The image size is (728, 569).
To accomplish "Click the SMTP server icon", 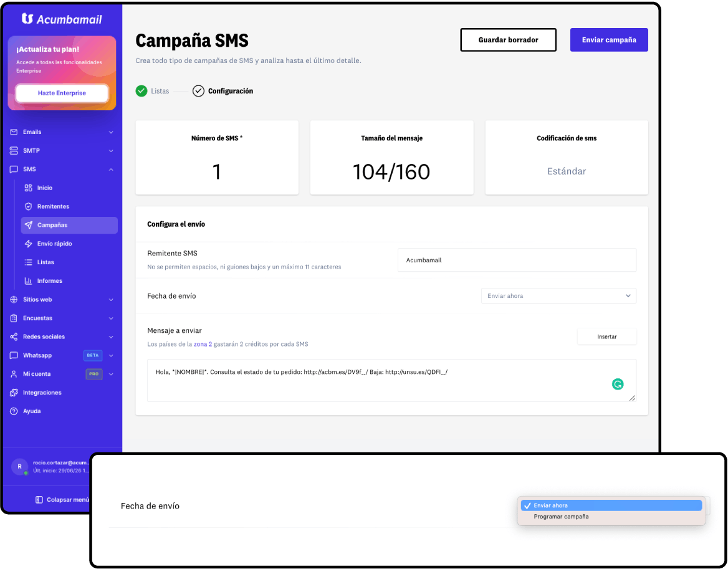I will tap(14, 151).
